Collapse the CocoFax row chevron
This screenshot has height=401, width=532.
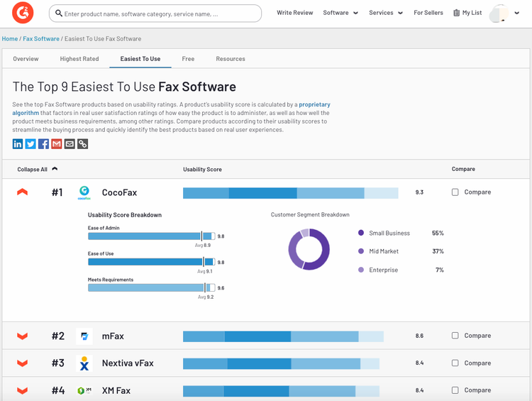[x=23, y=192]
